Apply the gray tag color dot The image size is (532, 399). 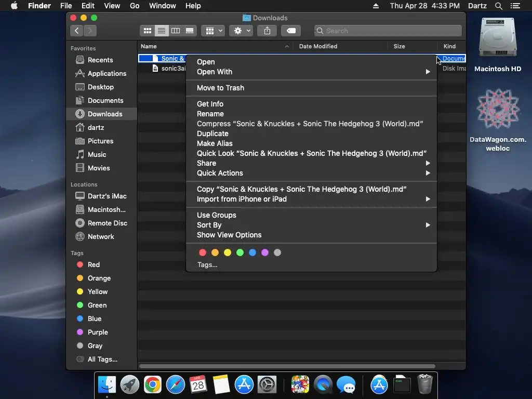tap(277, 252)
